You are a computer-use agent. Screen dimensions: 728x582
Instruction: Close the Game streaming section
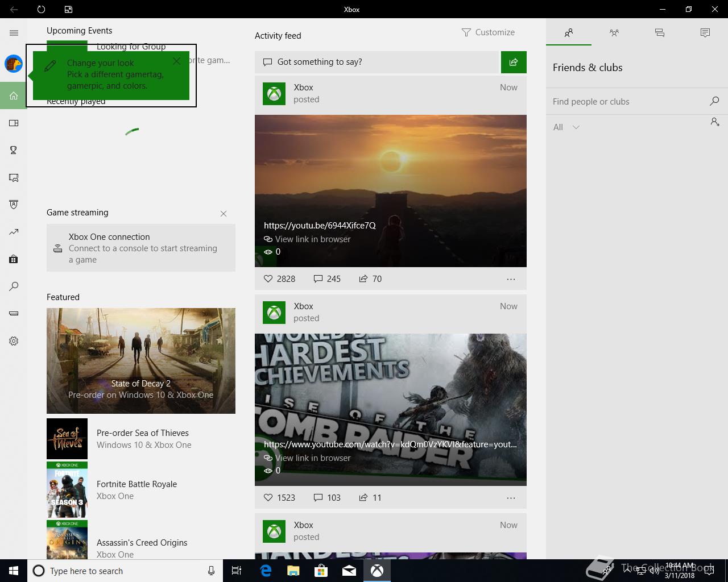[x=224, y=214]
